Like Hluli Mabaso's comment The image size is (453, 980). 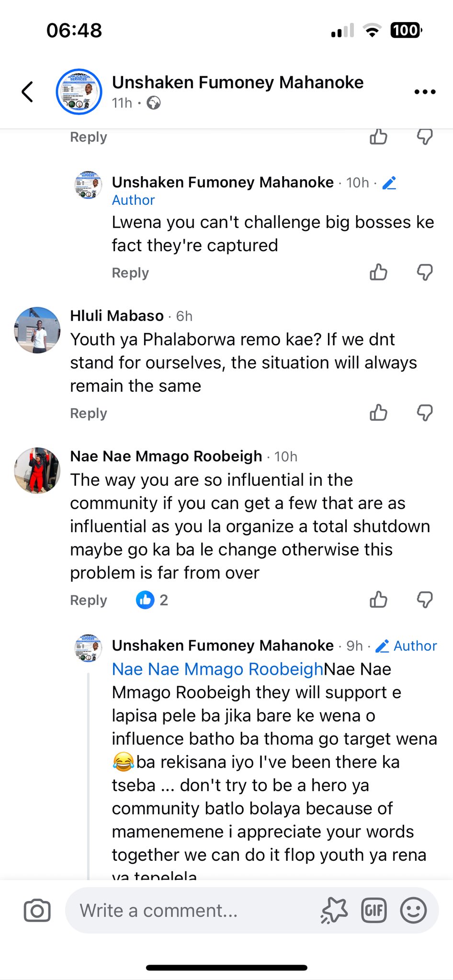(x=378, y=412)
